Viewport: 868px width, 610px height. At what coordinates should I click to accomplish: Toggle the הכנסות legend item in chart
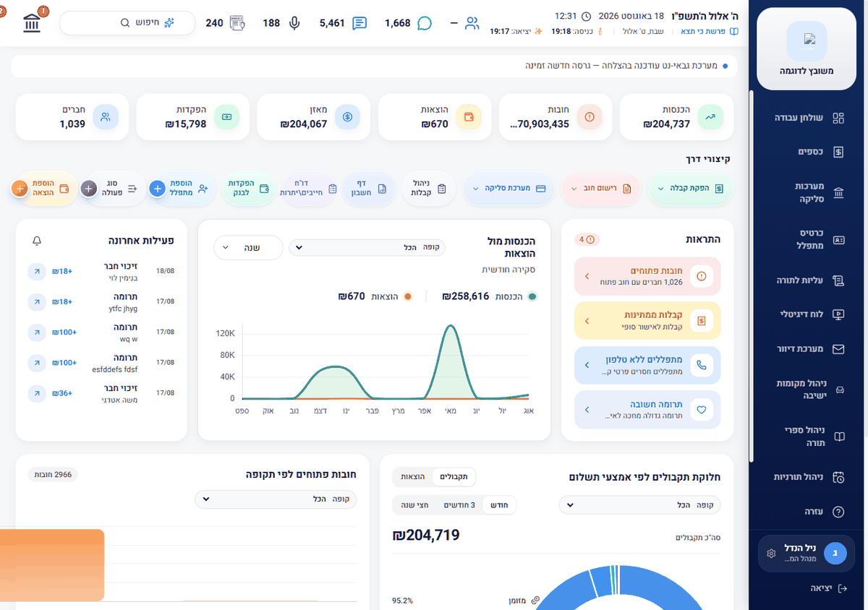pyautogui.click(x=490, y=296)
